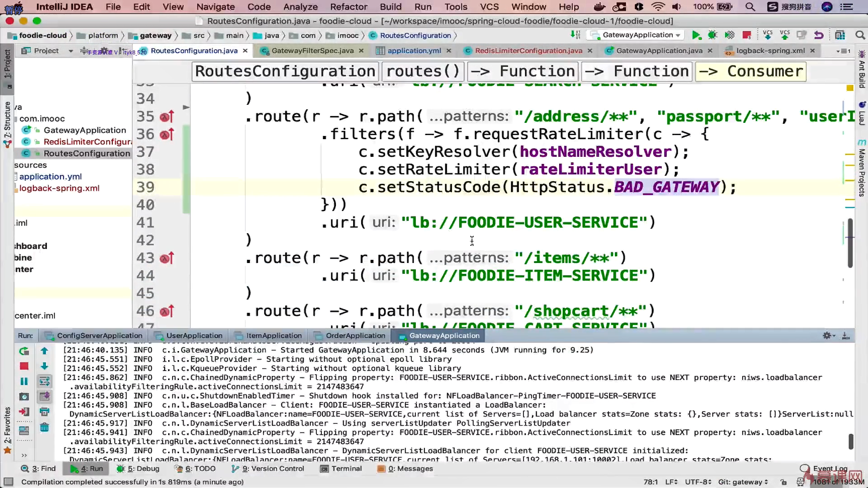Click the camera dump threads icon
This screenshot has height=488, width=868.
point(24,397)
